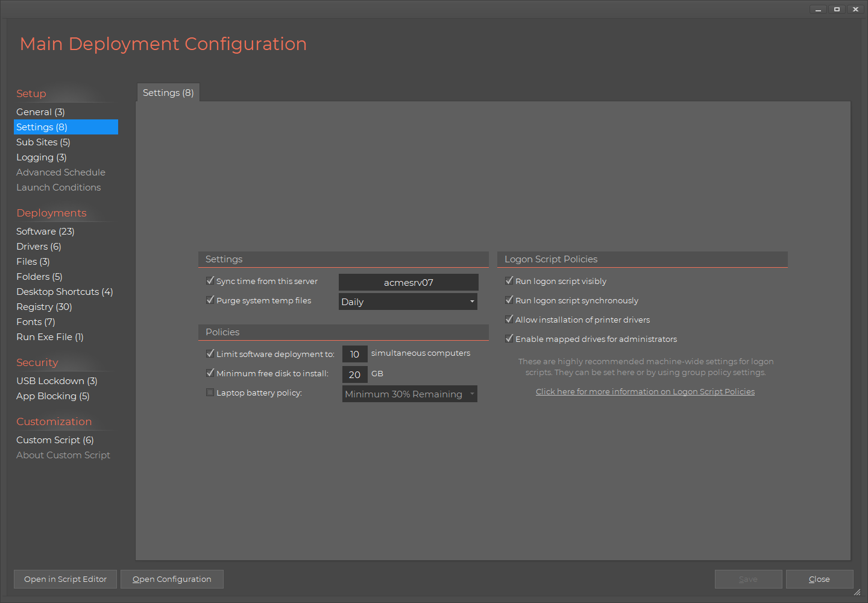Click Open in Script Editor button
Image resolution: width=868 pixels, height=603 pixels.
click(x=65, y=579)
